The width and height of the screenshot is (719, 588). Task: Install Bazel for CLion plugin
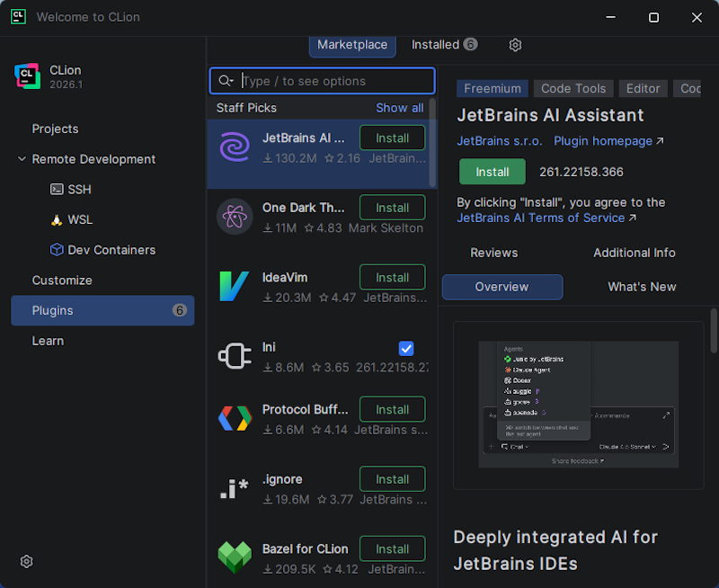tap(393, 549)
